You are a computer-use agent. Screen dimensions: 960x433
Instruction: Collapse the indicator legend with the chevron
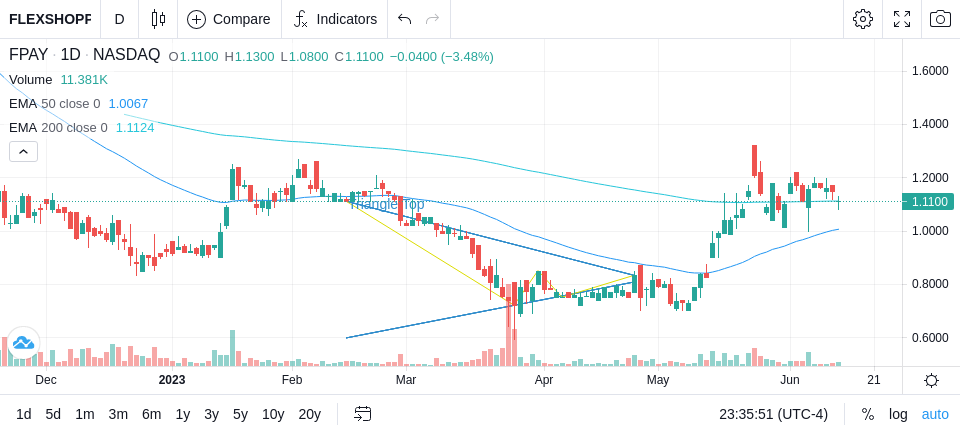pyautogui.click(x=23, y=151)
